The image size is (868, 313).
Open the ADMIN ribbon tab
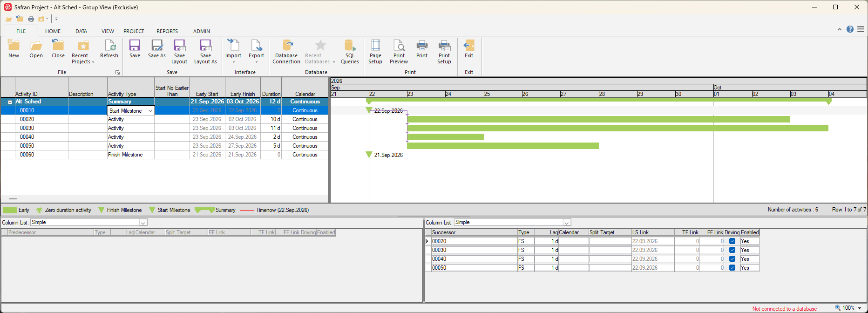(x=202, y=31)
